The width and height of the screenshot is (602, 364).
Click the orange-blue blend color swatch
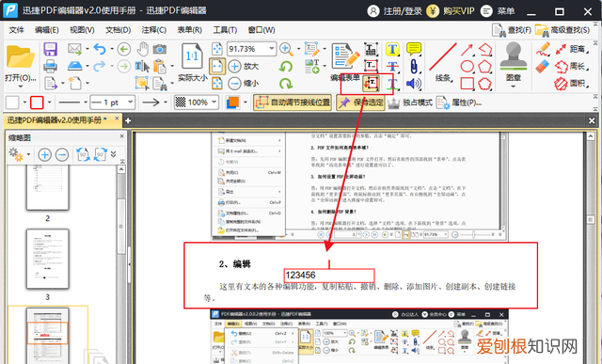click(232, 103)
